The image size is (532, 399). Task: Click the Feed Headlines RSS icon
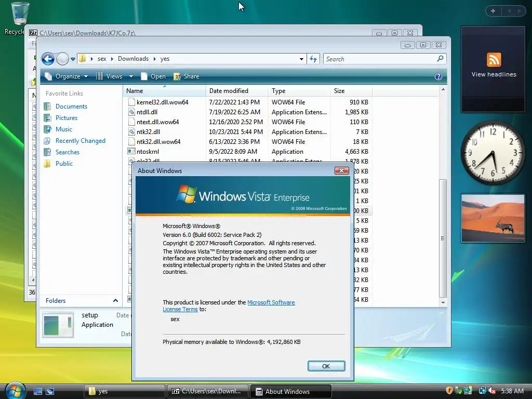coord(494,60)
